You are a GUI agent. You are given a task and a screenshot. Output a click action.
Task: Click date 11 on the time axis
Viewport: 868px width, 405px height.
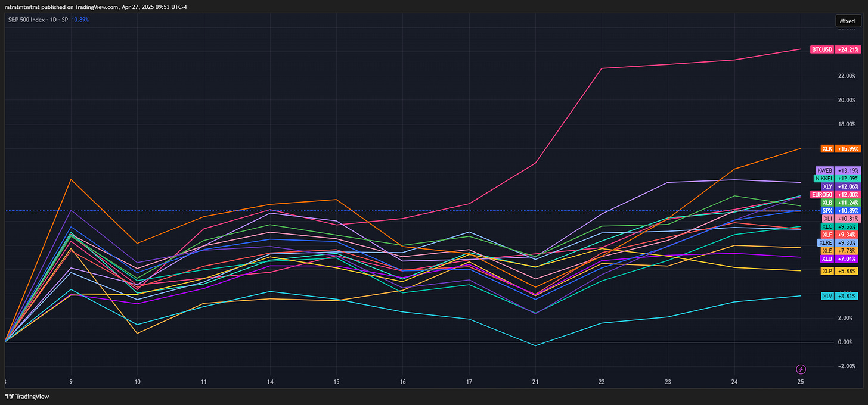pos(204,382)
